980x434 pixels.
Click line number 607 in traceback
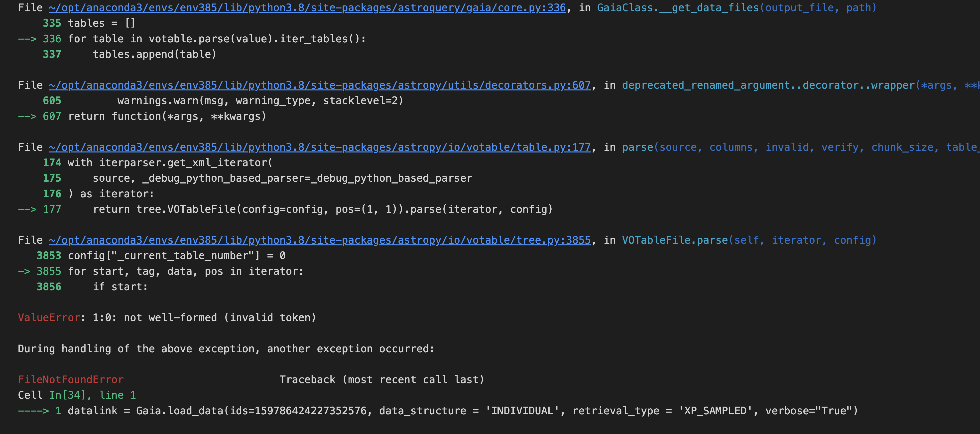click(52, 116)
